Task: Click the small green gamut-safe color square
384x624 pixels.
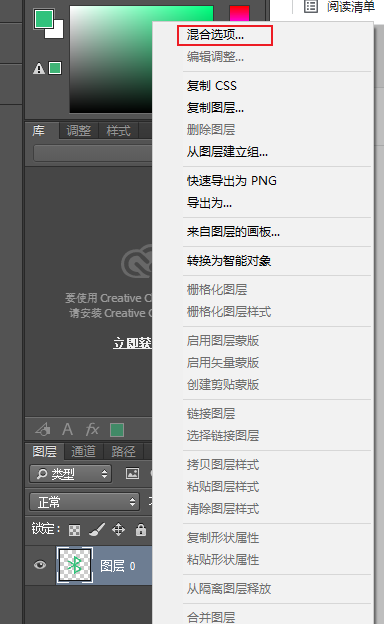Action: click(55, 68)
